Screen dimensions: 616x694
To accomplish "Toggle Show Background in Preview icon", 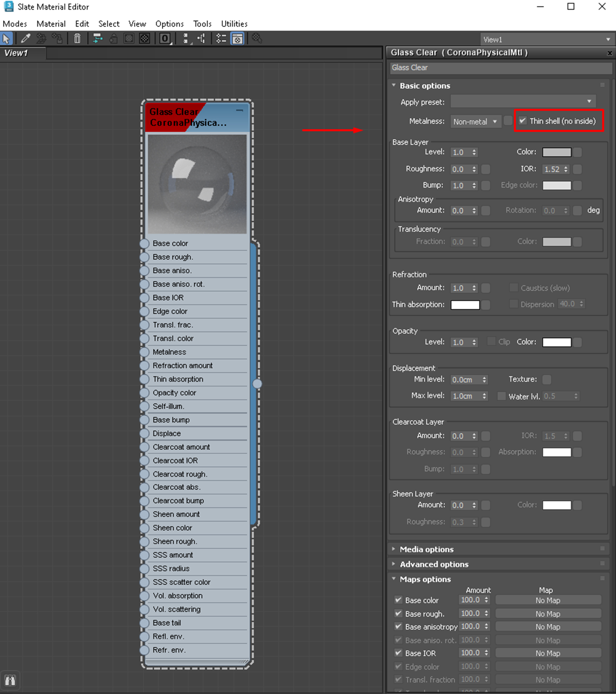I will (145, 39).
